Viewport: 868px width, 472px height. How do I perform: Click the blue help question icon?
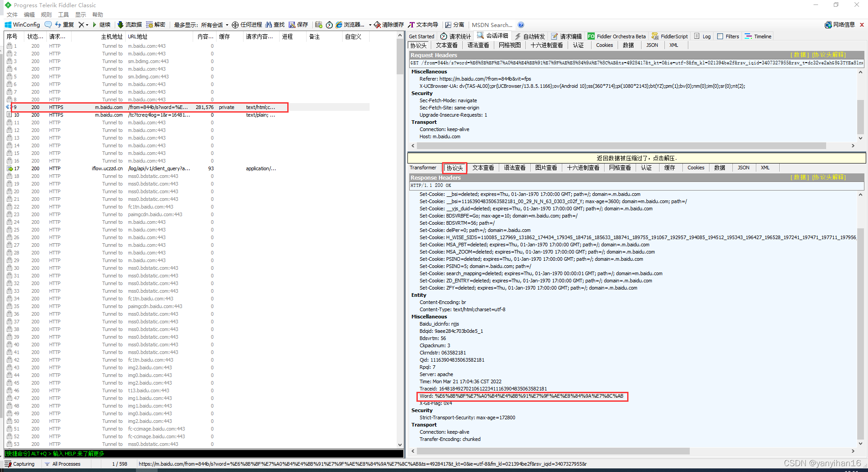click(x=521, y=25)
